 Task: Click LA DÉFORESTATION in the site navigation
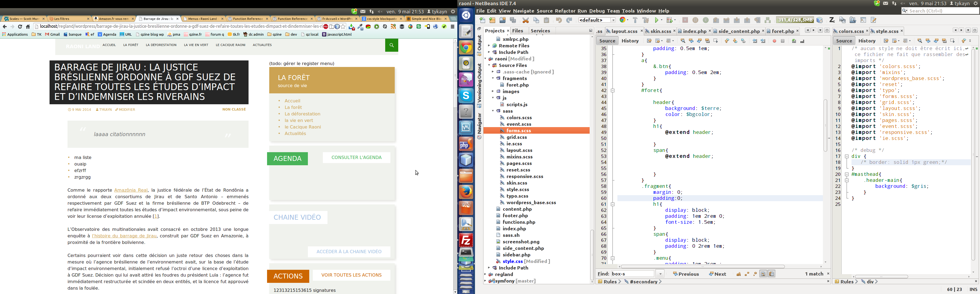pyautogui.click(x=161, y=45)
